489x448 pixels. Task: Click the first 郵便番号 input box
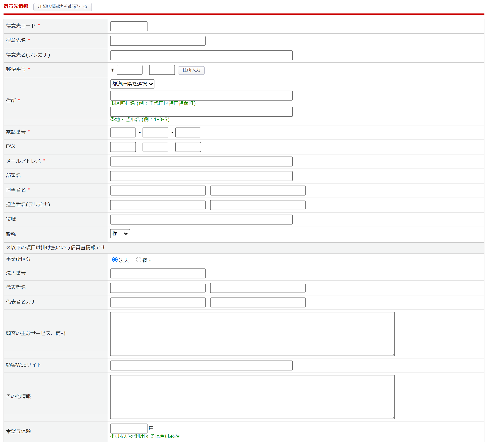[x=129, y=70]
